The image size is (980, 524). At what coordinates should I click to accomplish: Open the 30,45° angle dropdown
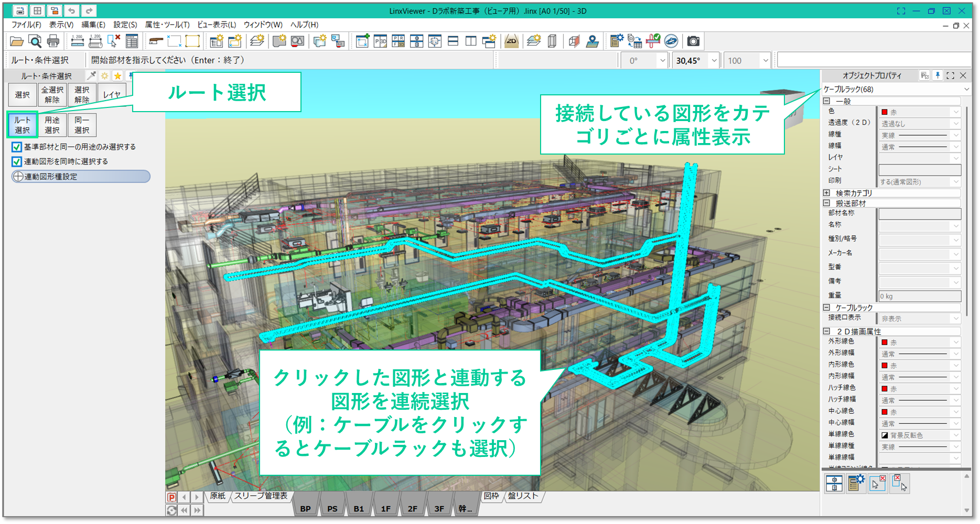pos(714,61)
